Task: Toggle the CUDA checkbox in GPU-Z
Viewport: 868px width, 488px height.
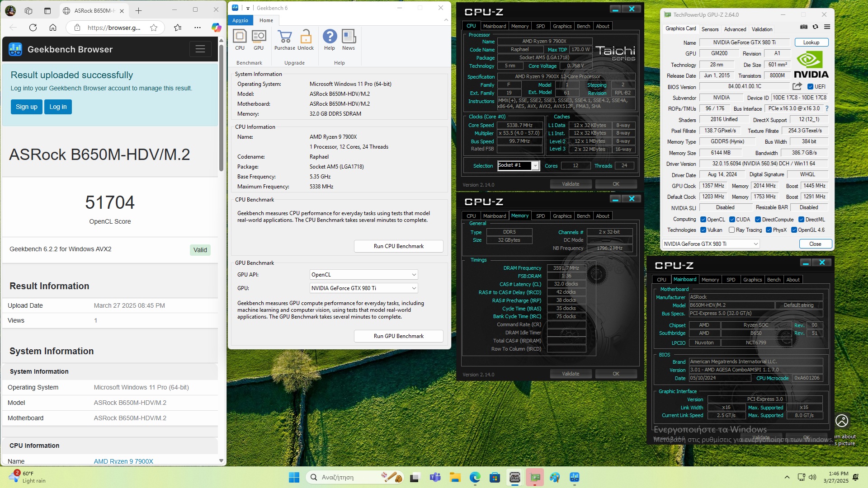Action: pos(732,220)
